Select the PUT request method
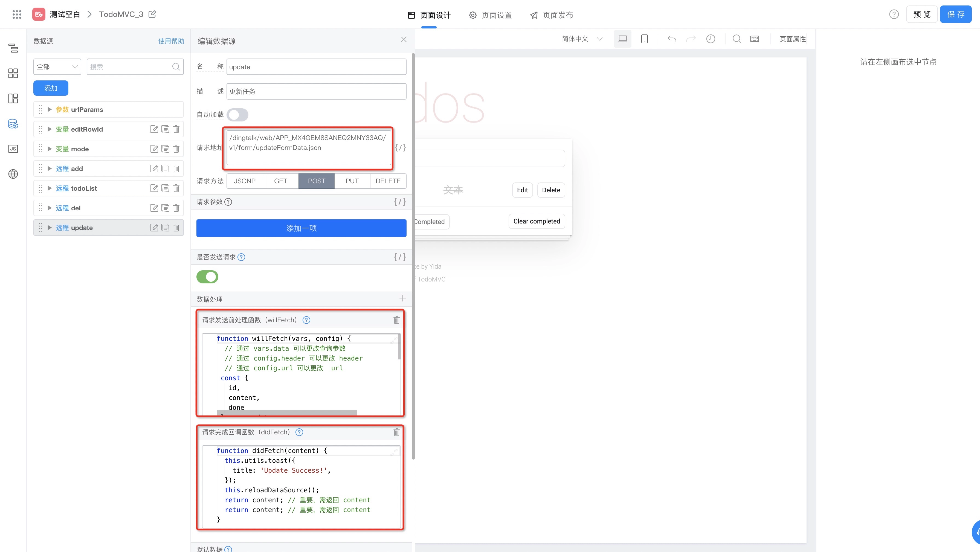 352,181
